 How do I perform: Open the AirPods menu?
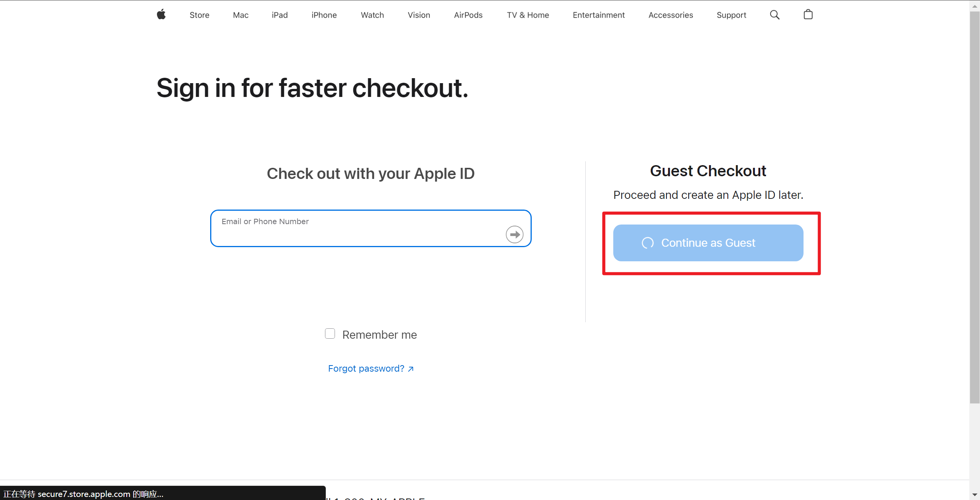(x=468, y=15)
